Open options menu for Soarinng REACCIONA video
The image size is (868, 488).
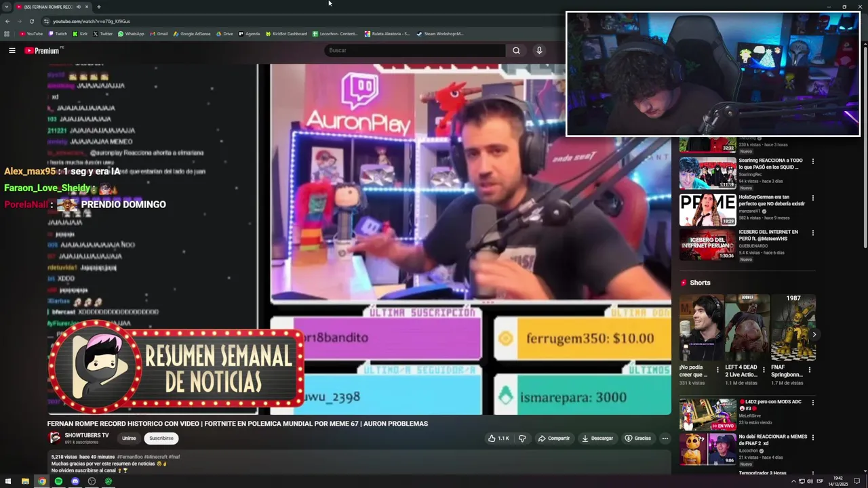pyautogui.click(x=812, y=161)
